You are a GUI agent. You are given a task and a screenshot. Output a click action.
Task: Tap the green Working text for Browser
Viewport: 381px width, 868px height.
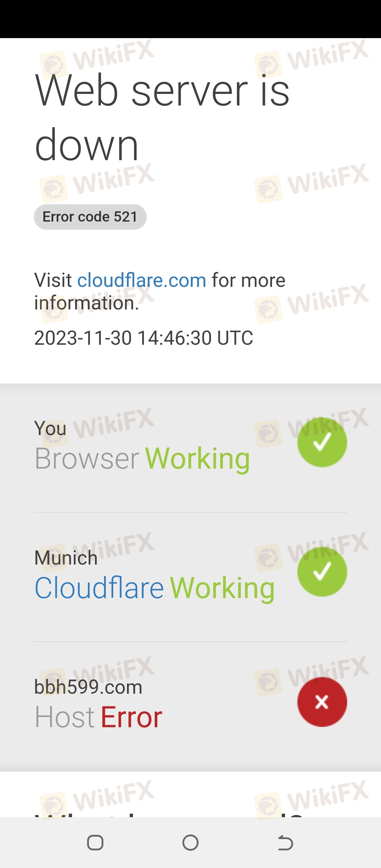point(198,459)
